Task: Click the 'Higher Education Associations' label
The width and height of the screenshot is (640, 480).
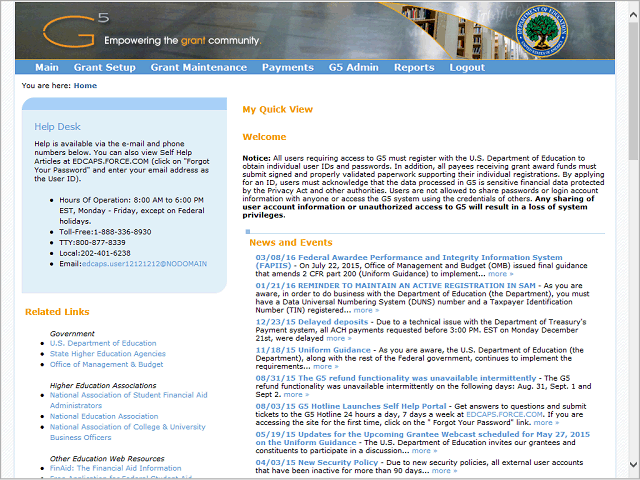Action: 103,385
